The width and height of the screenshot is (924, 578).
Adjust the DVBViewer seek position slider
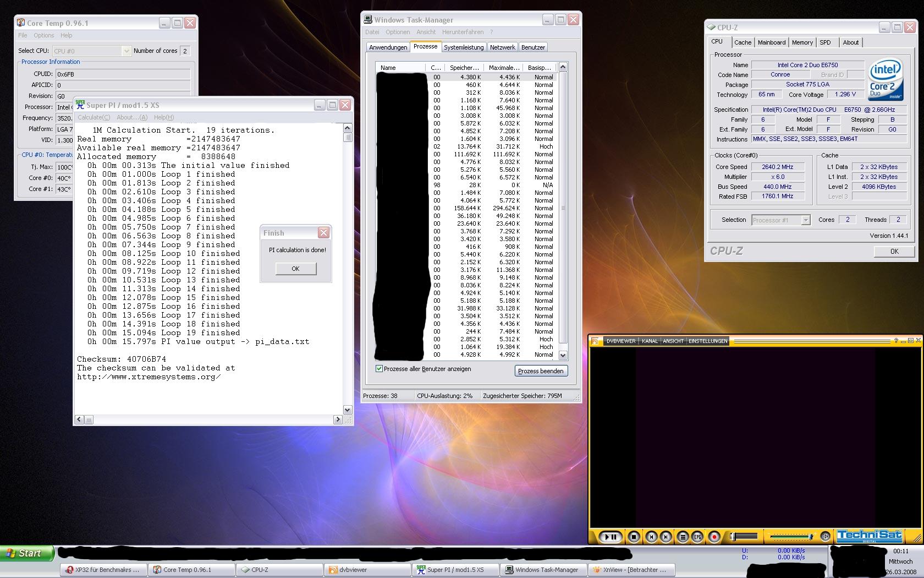click(744, 536)
